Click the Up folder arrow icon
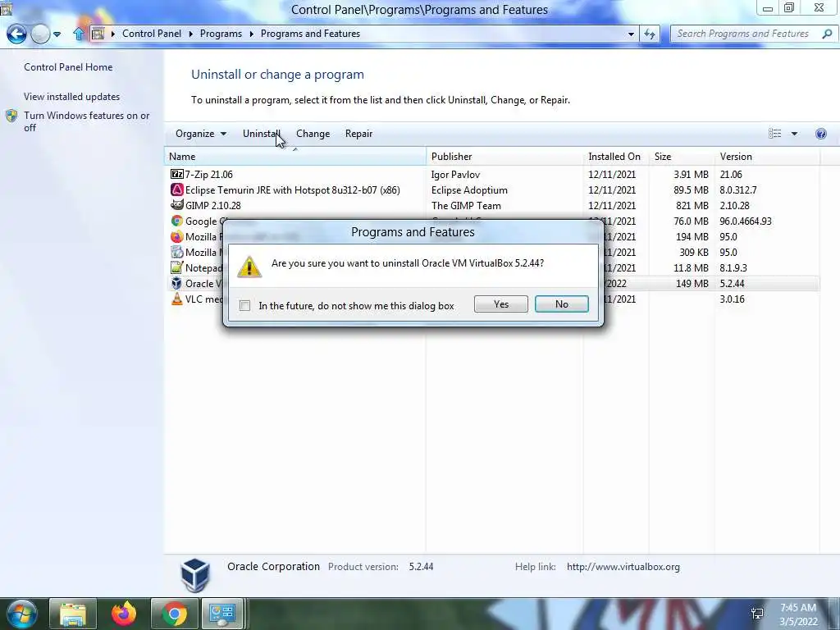This screenshot has width=840, height=630. [79, 34]
